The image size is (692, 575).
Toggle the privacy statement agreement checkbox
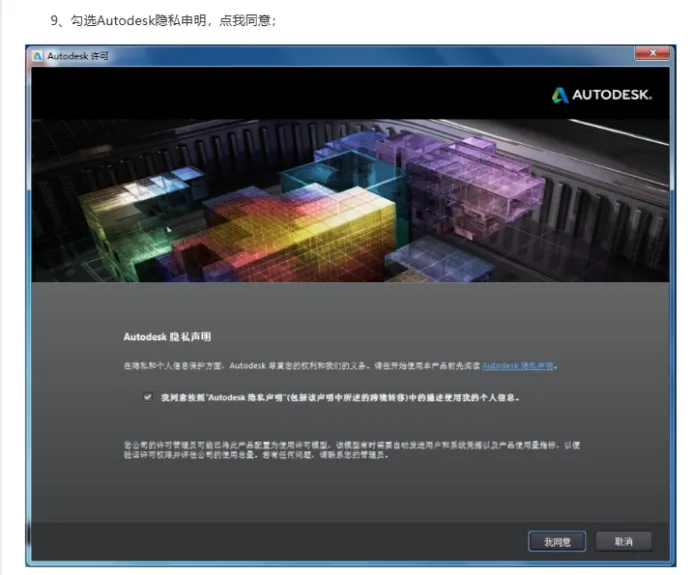pyautogui.click(x=148, y=397)
